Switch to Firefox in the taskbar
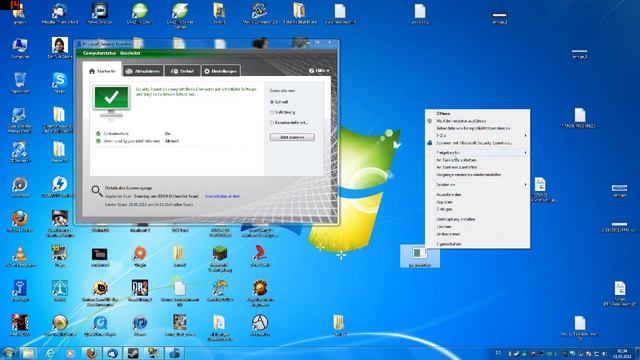640x360 pixels. coord(91,353)
